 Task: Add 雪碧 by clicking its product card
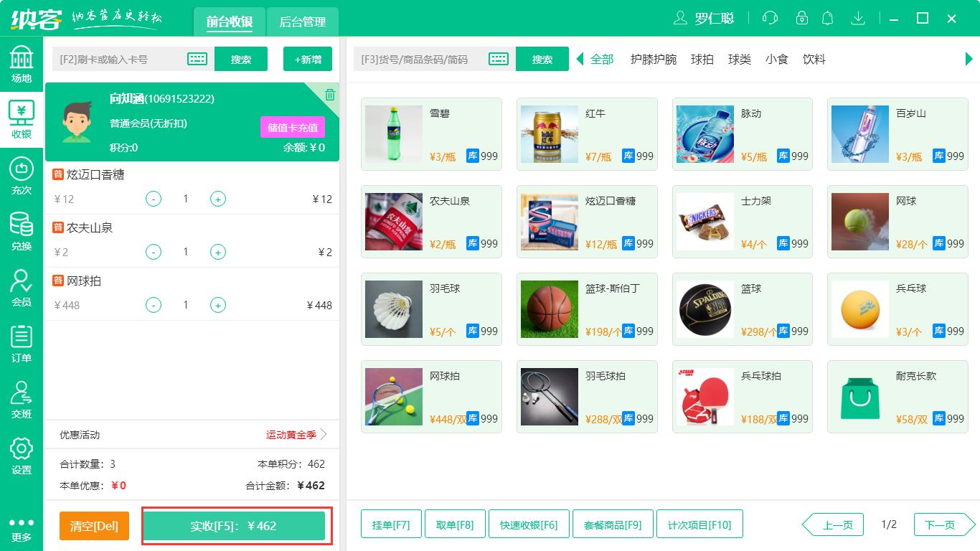[x=430, y=134]
